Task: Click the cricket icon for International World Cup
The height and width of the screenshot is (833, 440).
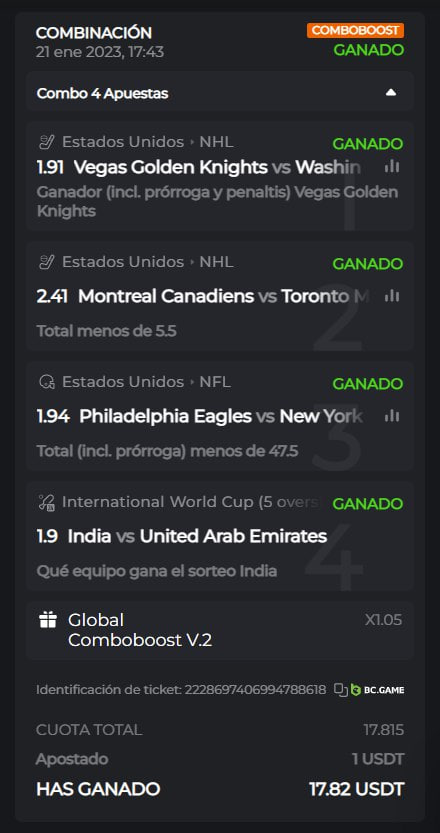Action: click(47, 502)
